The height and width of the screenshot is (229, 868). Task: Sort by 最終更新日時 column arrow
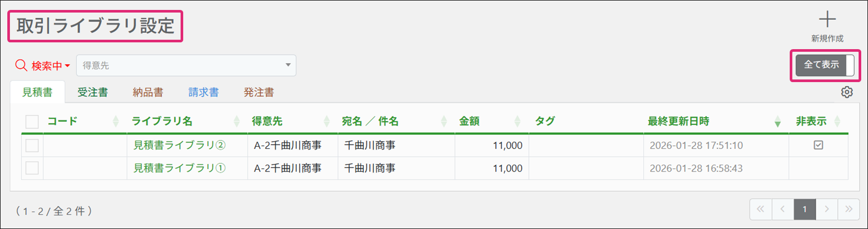point(777,122)
